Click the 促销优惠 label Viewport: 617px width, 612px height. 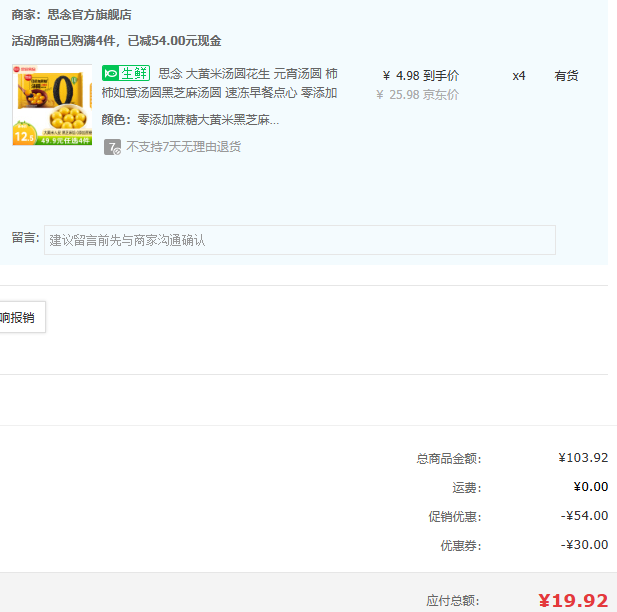455,516
